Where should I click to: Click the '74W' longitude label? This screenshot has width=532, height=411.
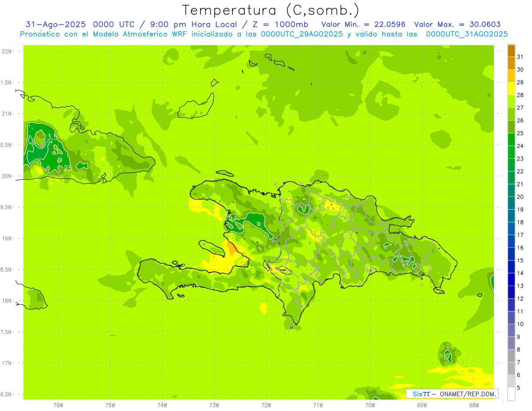pyautogui.click(x=162, y=405)
